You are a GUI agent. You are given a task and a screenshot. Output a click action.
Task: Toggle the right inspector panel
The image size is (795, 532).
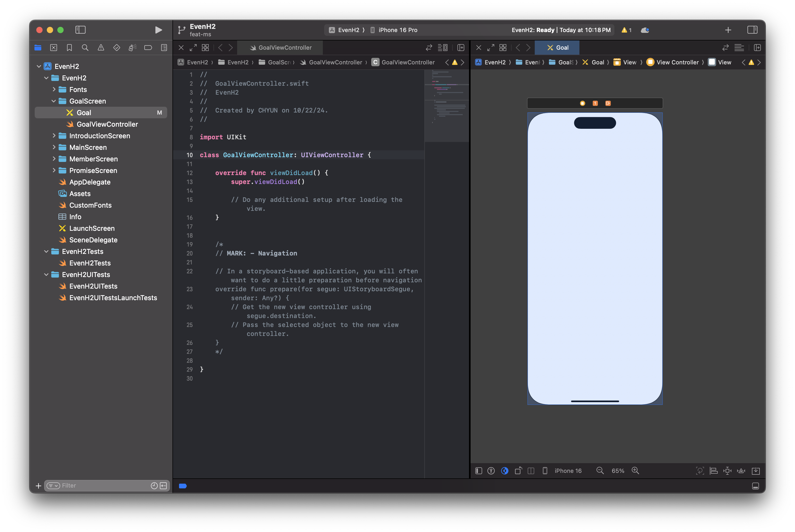coord(752,30)
